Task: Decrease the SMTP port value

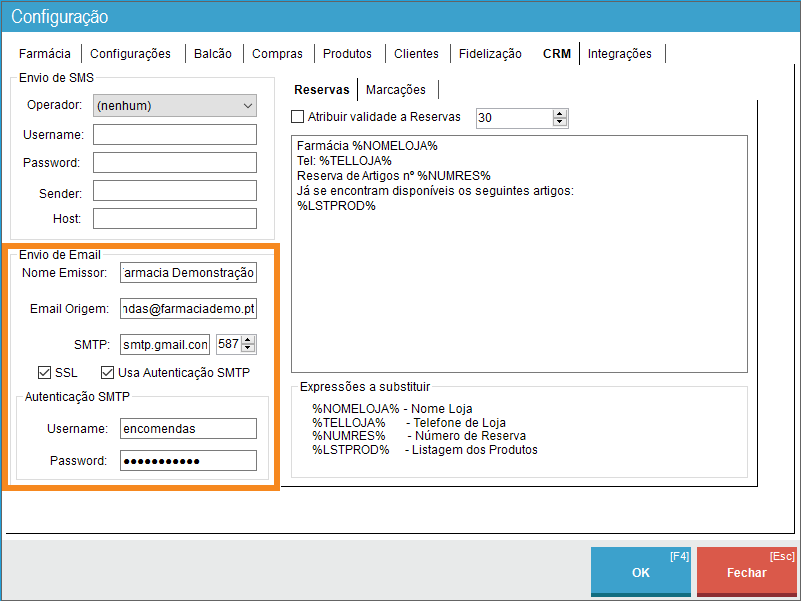Action: click(249, 349)
